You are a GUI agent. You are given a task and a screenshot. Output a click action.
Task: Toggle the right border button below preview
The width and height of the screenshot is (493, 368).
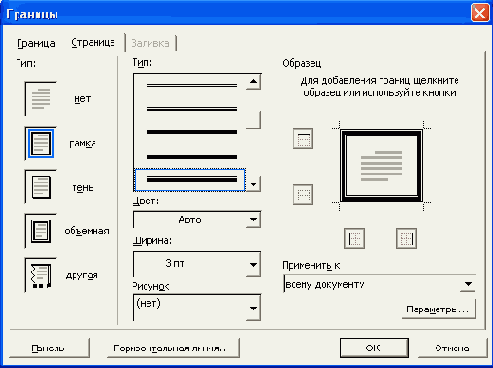[x=406, y=238]
